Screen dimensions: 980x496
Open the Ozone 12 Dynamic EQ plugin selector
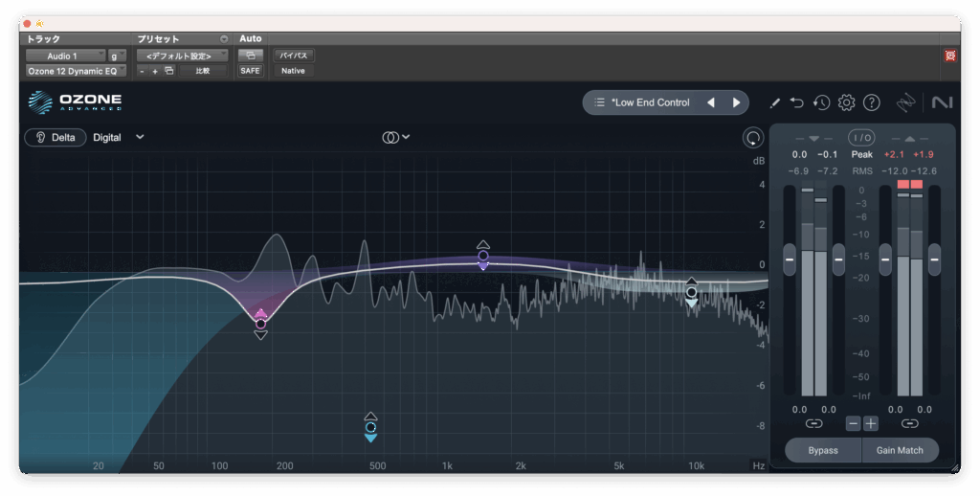point(75,71)
